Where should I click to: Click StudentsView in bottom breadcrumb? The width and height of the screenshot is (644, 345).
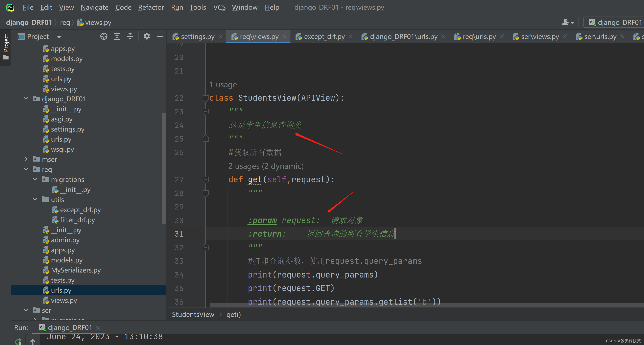pyautogui.click(x=193, y=315)
